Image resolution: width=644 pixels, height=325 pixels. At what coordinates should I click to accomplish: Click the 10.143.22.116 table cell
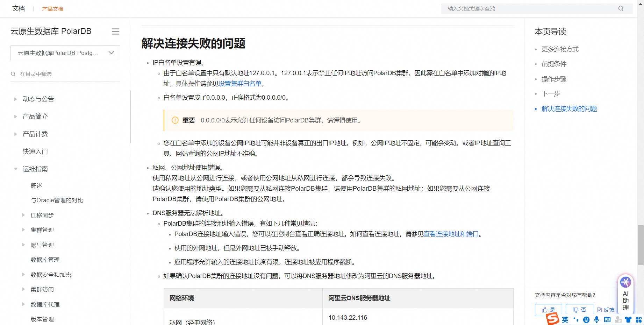[x=348, y=318]
